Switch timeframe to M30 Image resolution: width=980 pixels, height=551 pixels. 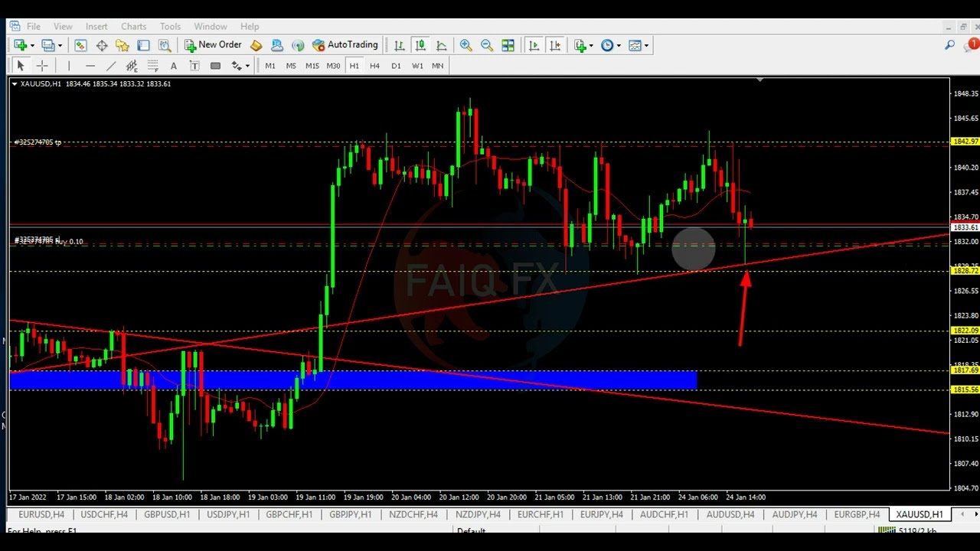pos(333,66)
